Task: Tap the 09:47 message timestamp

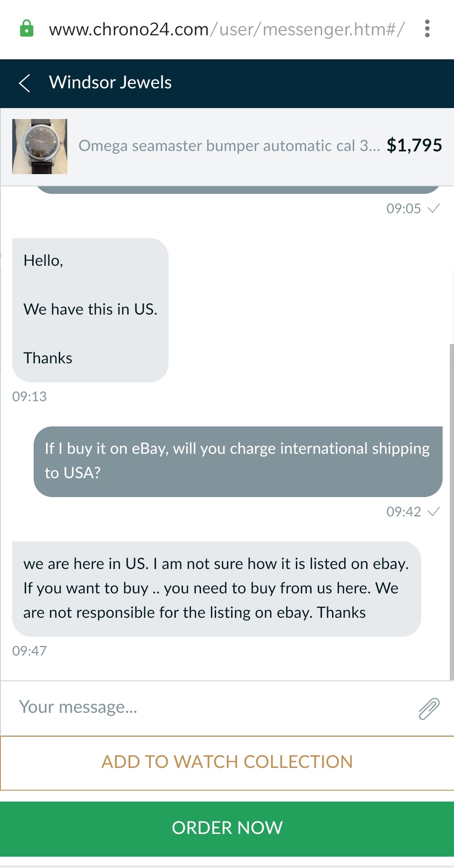Action: 29,651
